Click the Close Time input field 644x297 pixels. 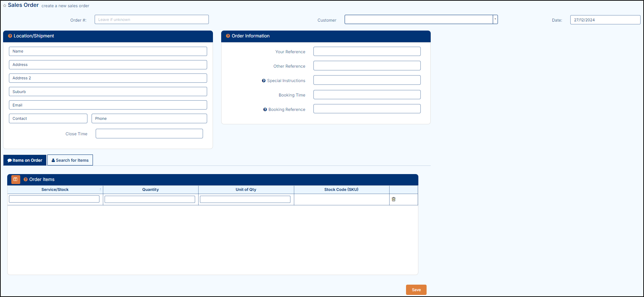pos(149,134)
